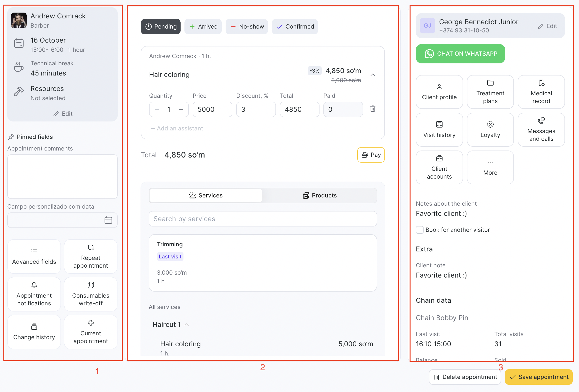The image size is (579, 392).
Task: Open Medical record tile
Action: pyautogui.click(x=541, y=92)
